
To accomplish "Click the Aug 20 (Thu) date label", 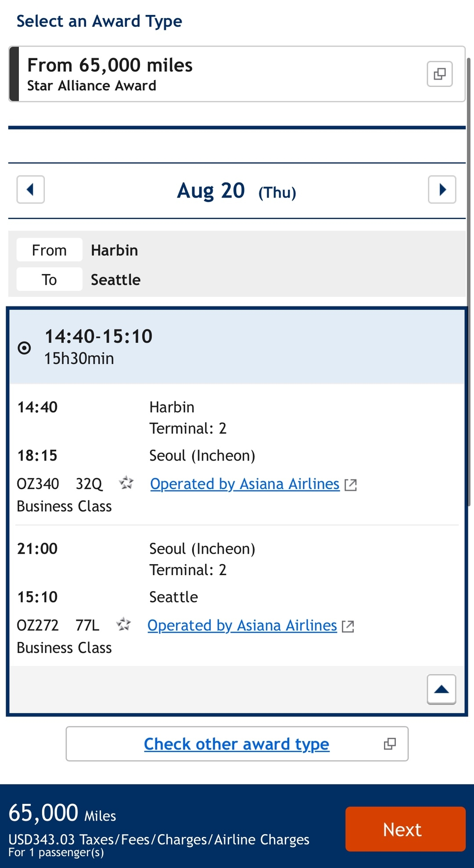I will (237, 191).
